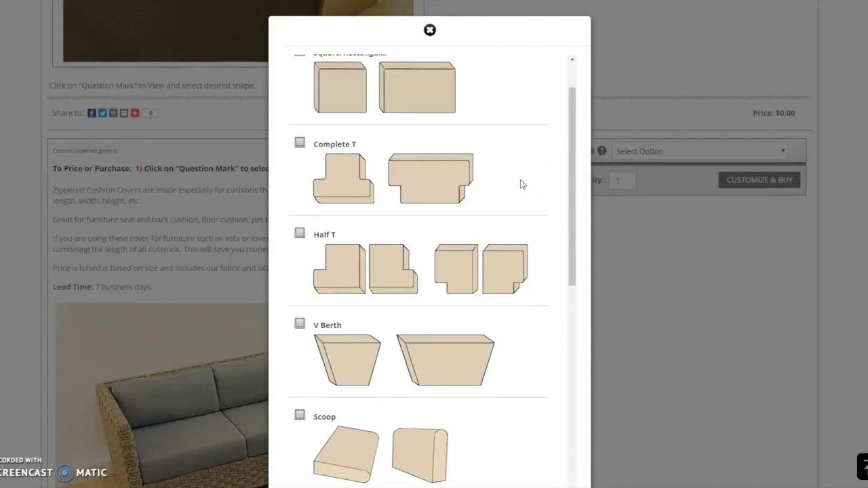Click the Price: $0.00 text
The image size is (868, 488).
774,113
